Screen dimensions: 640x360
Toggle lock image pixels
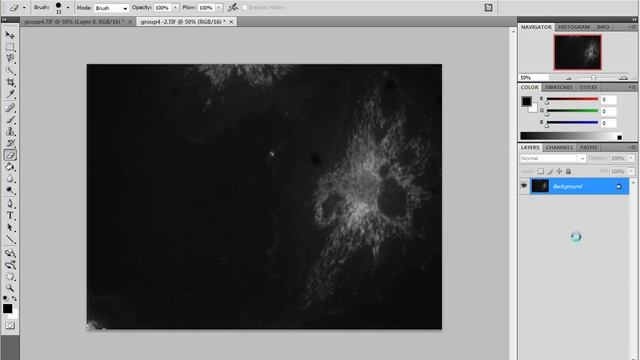(550, 171)
